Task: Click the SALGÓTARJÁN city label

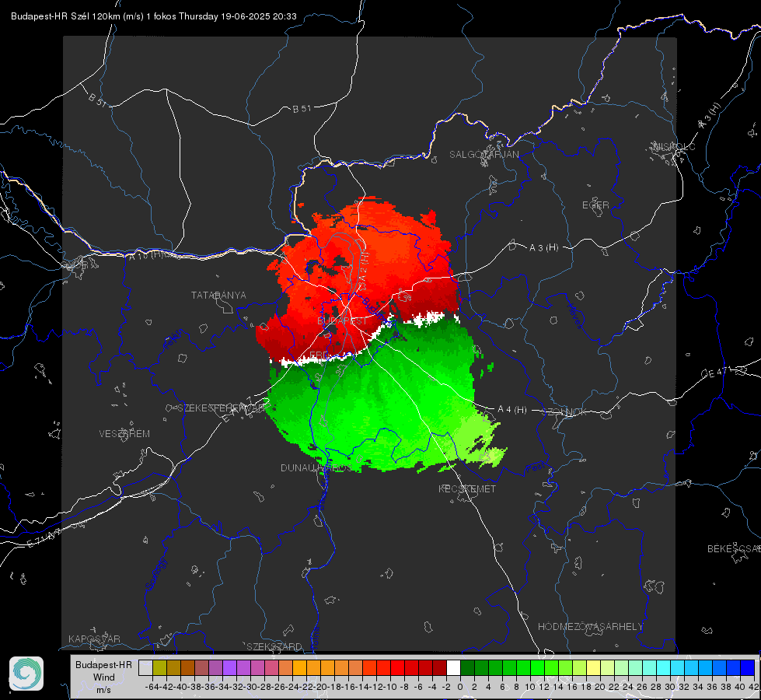Action: click(483, 155)
